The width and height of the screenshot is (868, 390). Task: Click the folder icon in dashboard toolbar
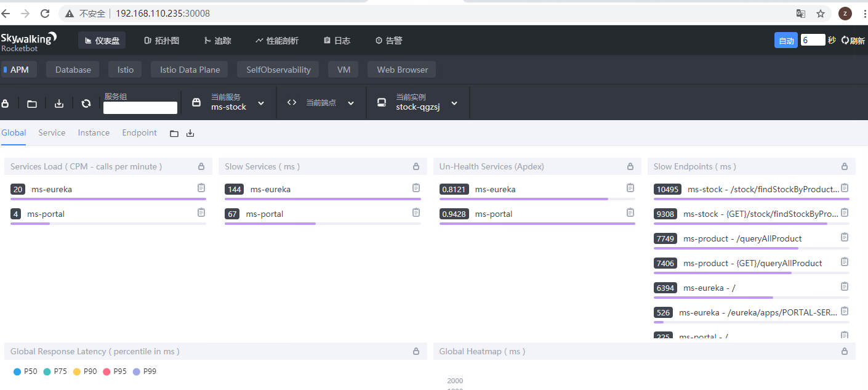coord(32,104)
